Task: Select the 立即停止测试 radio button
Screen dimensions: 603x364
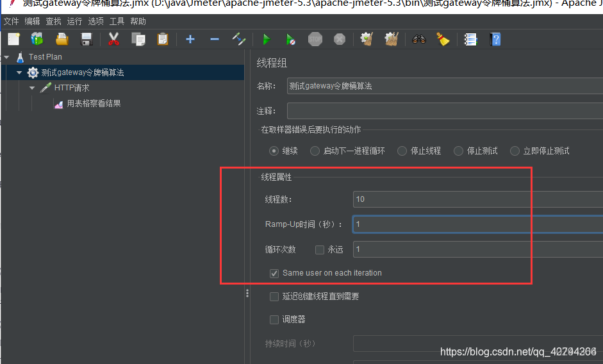Action: pos(515,151)
